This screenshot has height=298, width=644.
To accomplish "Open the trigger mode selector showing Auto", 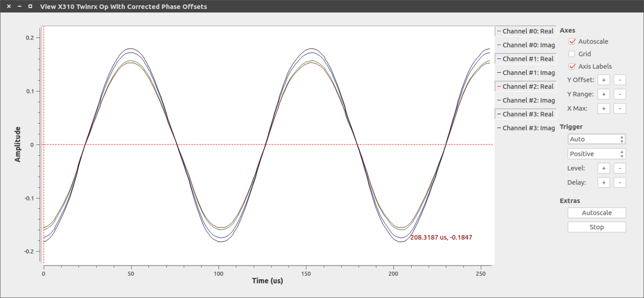I will (x=597, y=139).
